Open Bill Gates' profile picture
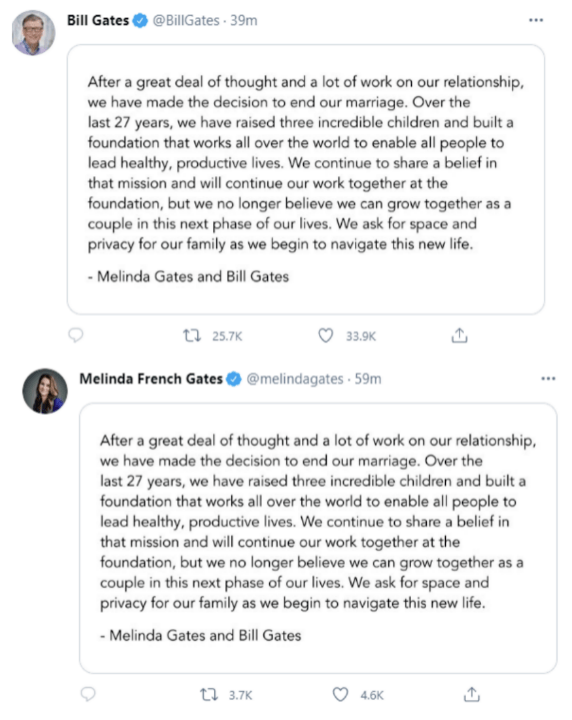This screenshot has height=720, width=572. 34,33
